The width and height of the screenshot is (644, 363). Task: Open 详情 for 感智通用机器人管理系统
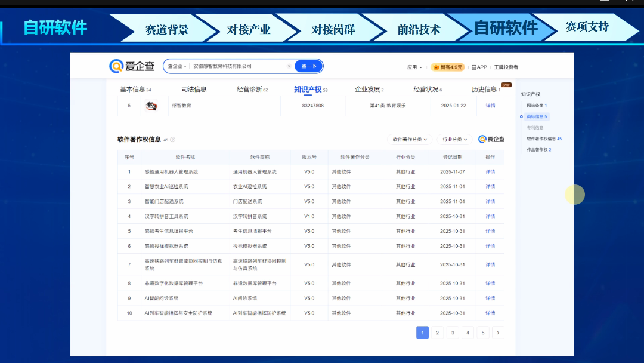point(490,172)
